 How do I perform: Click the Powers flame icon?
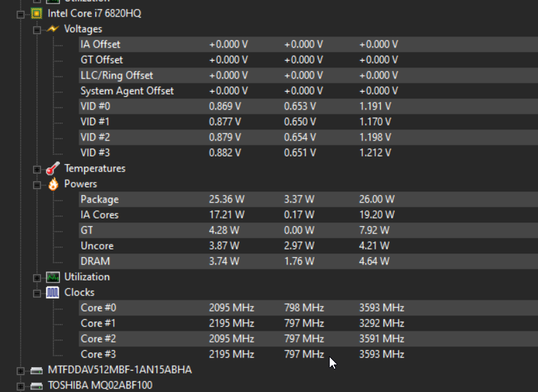(x=53, y=184)
